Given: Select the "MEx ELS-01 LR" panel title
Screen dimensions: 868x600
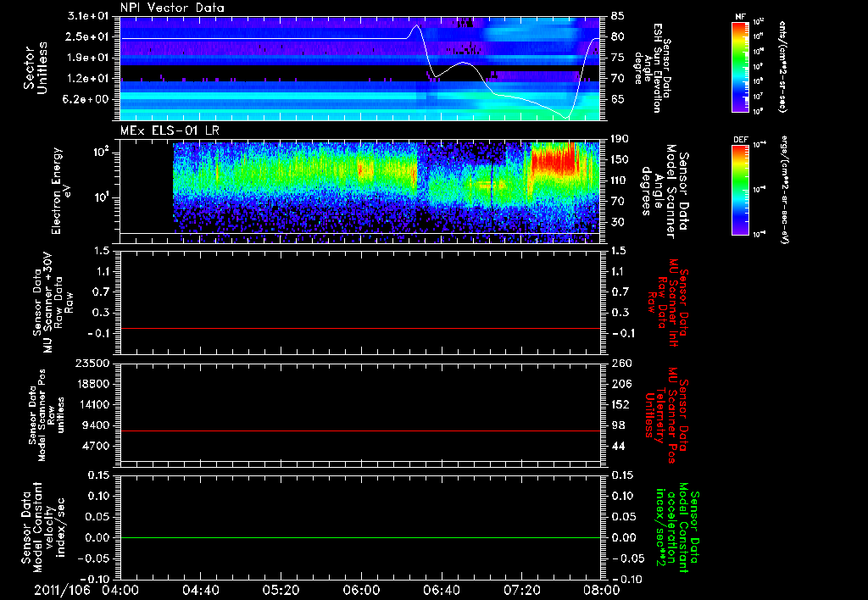Looking at the screenshot, I should point(169,131).
